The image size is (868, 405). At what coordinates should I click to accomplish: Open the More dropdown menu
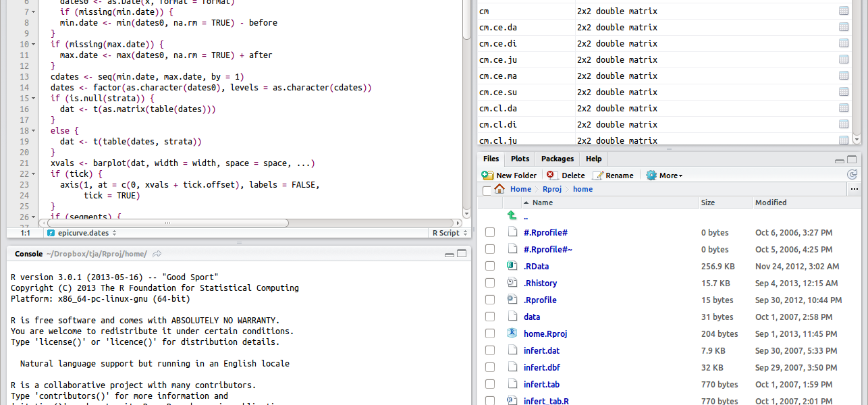tap(665, 175)
